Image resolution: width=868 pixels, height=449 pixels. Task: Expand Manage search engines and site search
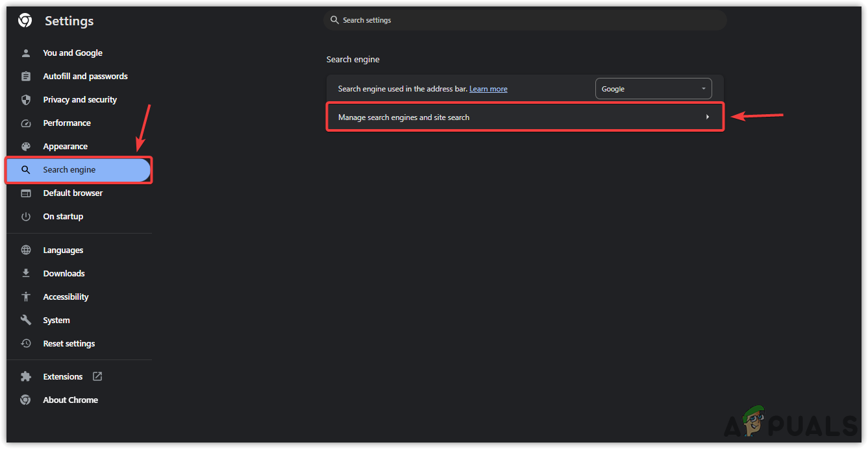point(404,117)
